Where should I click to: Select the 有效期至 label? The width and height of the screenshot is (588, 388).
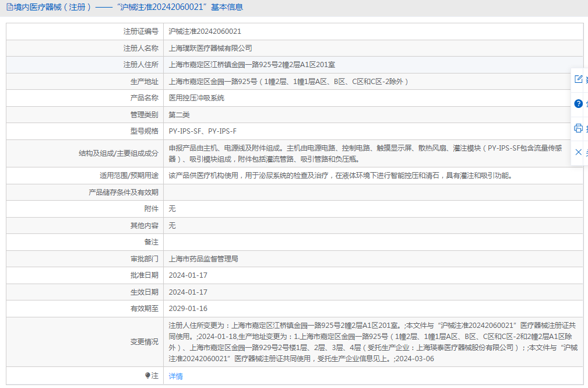(145, 309)
